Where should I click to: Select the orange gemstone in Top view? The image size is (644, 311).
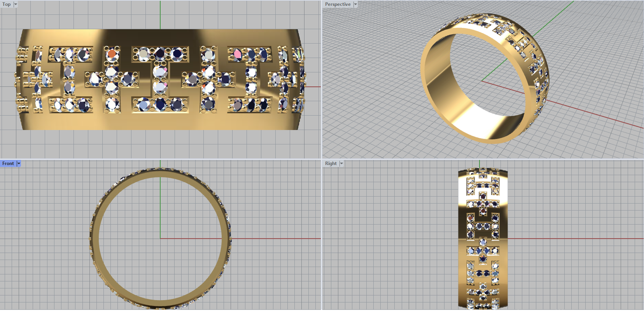112,54
